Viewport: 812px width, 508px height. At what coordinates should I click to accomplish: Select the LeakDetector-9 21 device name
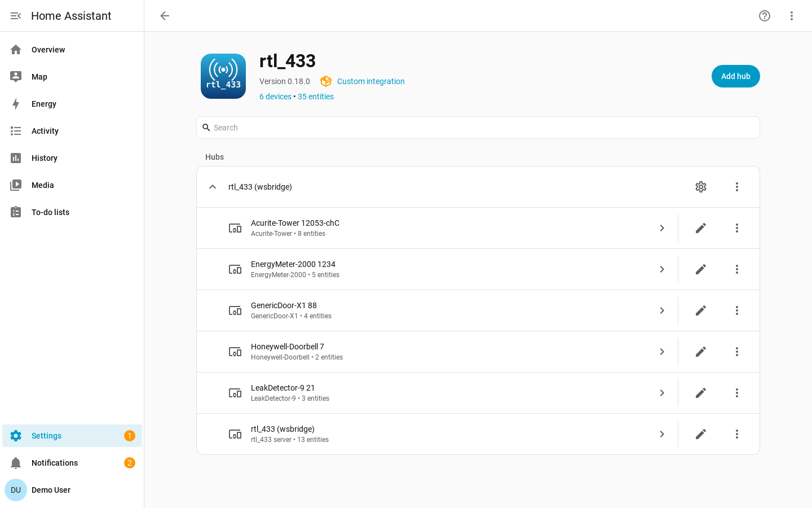[x=283, y=388]
